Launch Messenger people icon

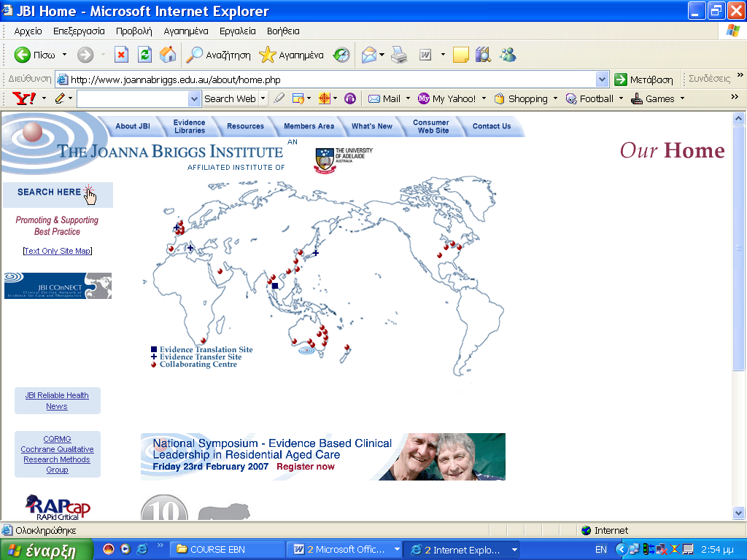(x=508, y=55)
